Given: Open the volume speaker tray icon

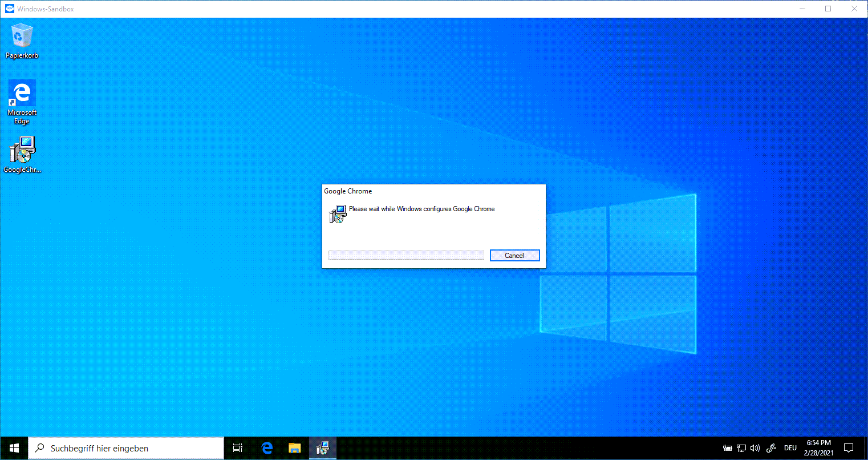Looking at the screenshot, I should coord(756,448).
